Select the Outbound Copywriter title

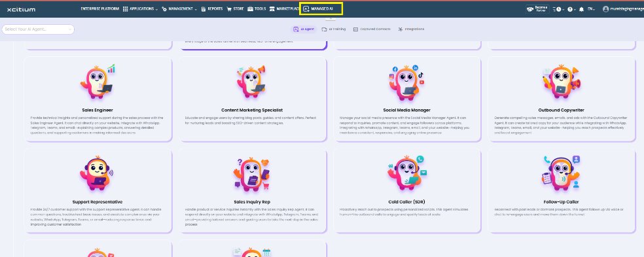click(561, 110)
